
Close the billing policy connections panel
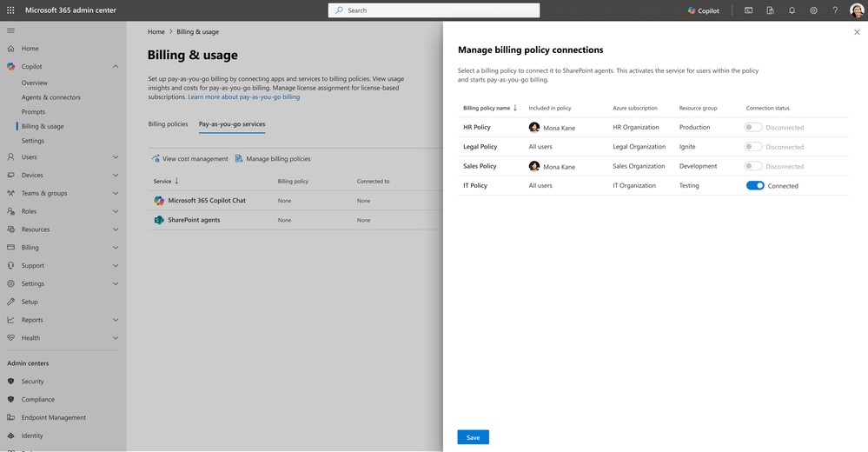point(857,31)
